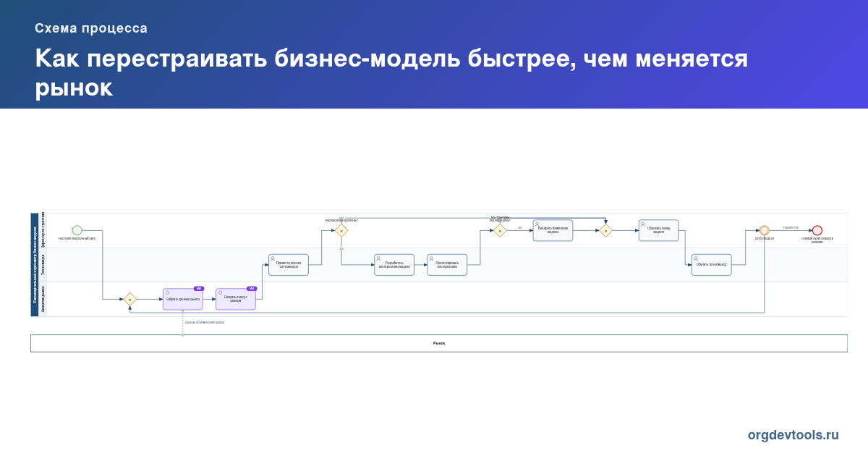The width and height of the screenshot is (868, 456).
Task: Click circle marker in 'Собрать данные рынка' task
Action: coord(168,292)
